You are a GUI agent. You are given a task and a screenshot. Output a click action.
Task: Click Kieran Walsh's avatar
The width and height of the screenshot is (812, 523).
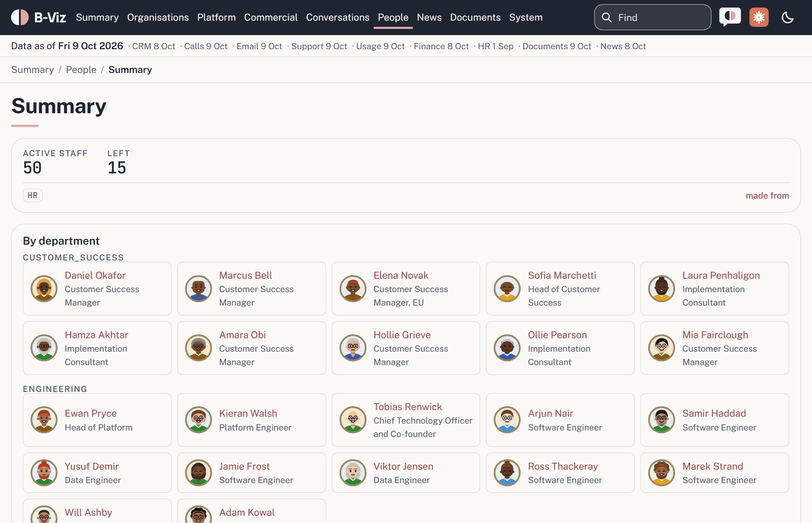198,420
